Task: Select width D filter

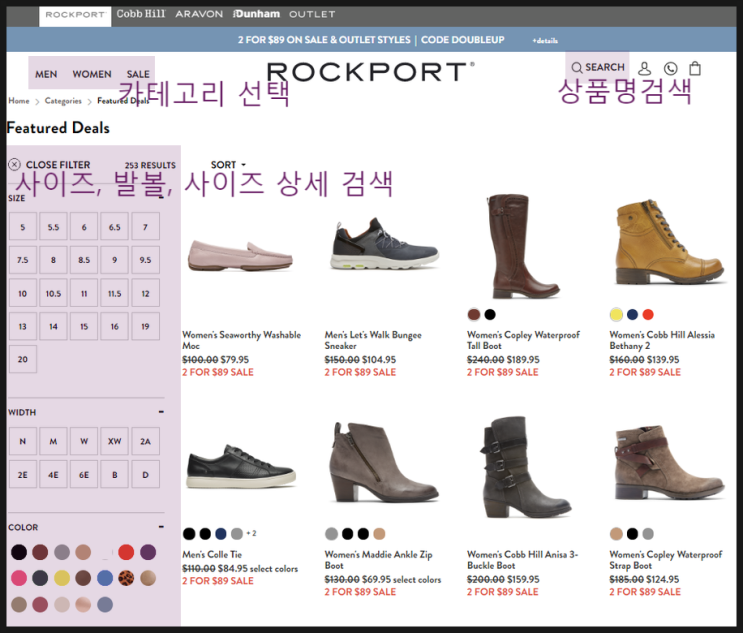Action: point(145,474)
